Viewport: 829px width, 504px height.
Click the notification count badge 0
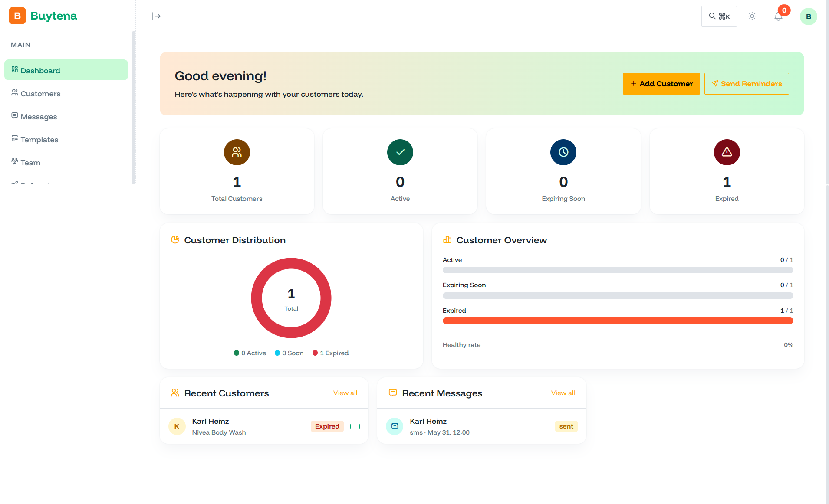[x=784, y=10]
